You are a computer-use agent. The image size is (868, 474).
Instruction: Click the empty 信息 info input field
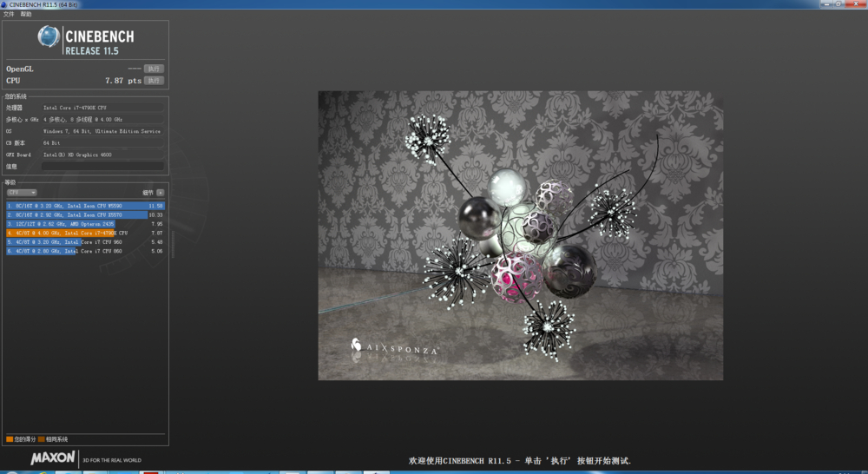point(102,166)
